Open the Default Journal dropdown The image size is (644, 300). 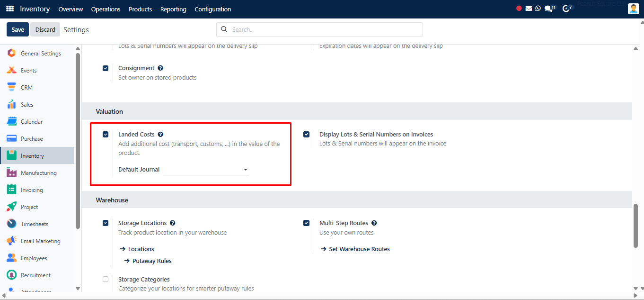[206, 170]
